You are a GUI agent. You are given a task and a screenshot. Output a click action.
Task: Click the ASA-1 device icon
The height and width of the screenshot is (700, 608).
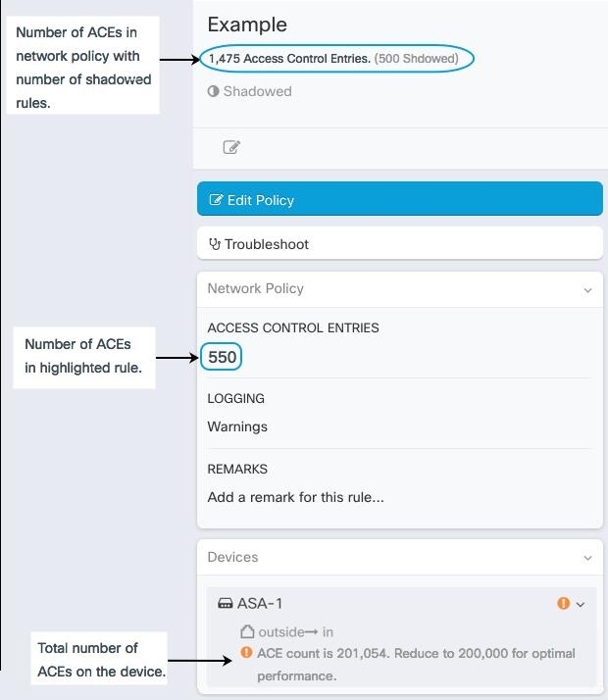[x=226, y=604]
